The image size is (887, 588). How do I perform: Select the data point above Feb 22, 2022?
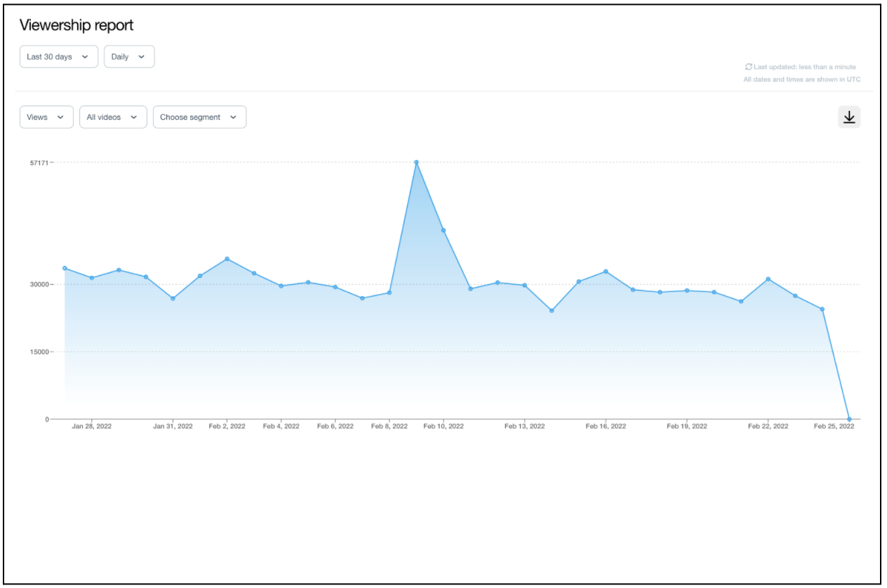pyautogui.click(x=768, y=279)
